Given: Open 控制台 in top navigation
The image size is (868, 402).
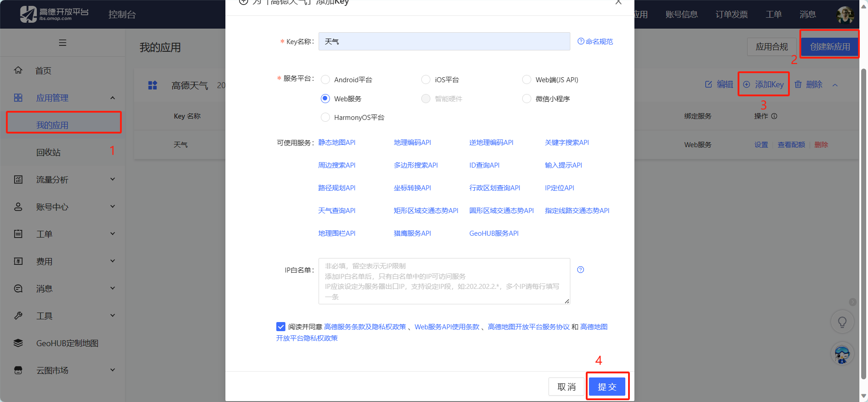Looking at the screenshot, I should (x=122, y=15).
